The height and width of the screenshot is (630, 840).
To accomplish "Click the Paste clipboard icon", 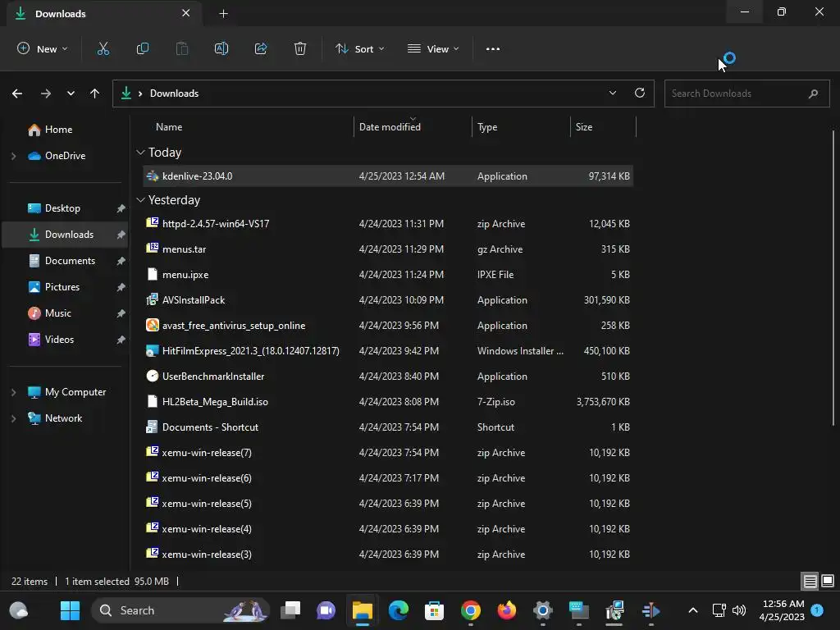I will (182, 48).
